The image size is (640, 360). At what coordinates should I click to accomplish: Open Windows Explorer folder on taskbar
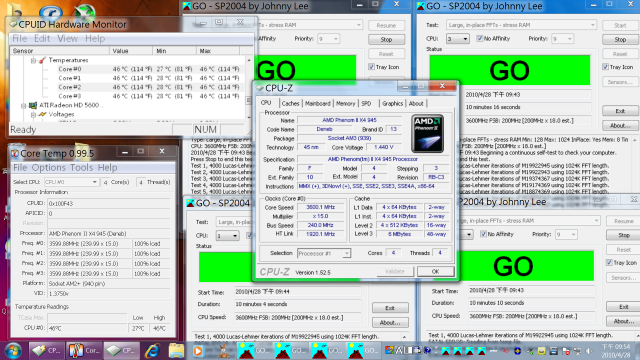coord(176,351)
